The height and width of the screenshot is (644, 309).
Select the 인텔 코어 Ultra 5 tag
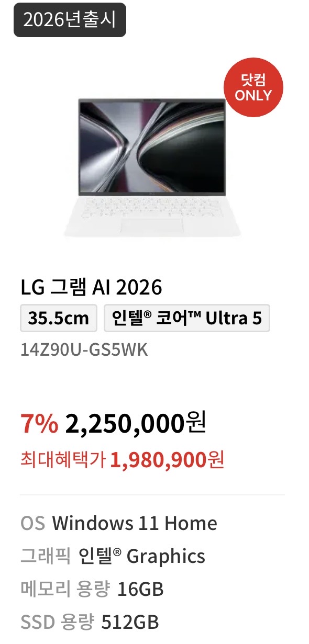click(x=187, y=318)
